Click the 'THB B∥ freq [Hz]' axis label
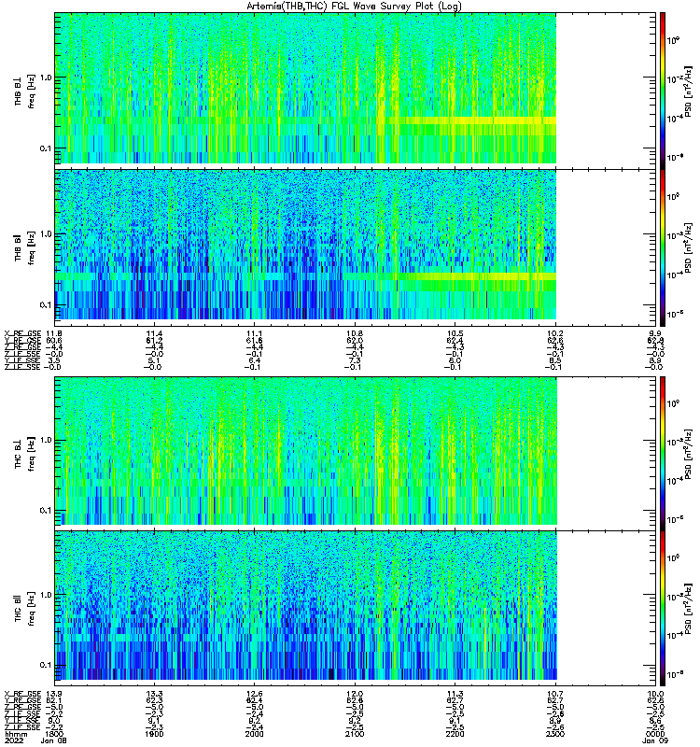700x747 pixels. (x=25, y=247)
